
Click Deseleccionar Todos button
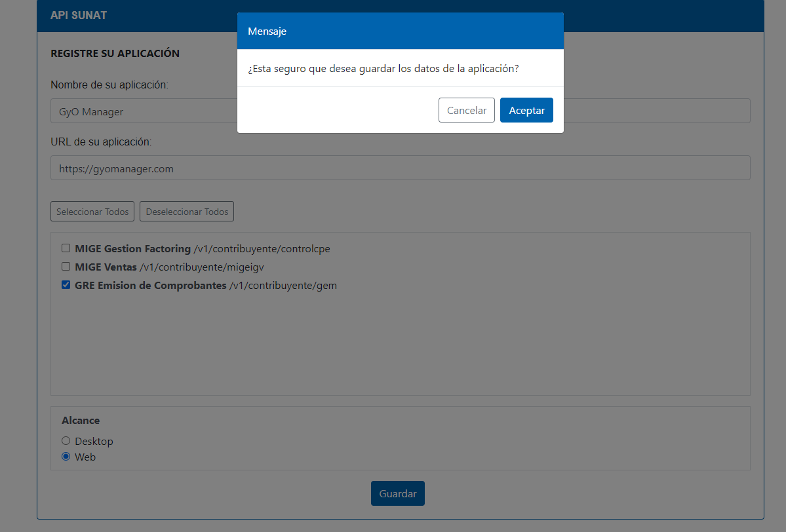(x=186, y=212)
